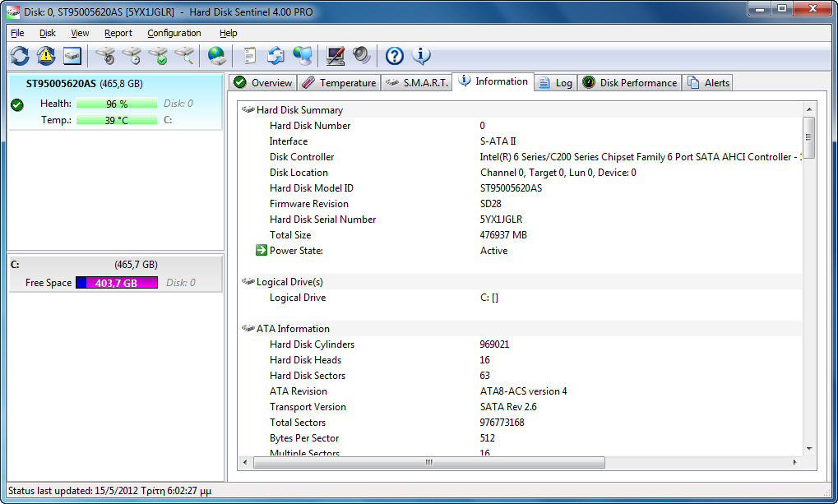Click the Total Size value 476937 MB
Screen dimensions: 838x504
[503, 234]
